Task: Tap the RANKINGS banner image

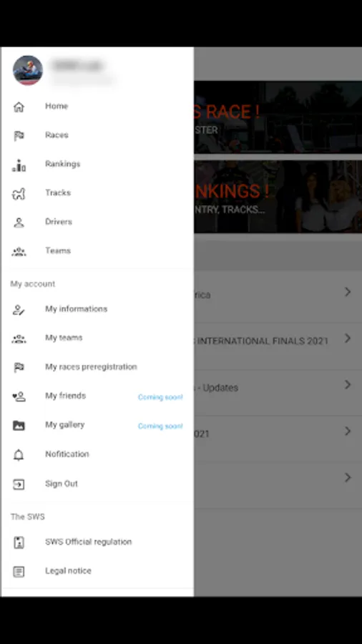Action: click(278, 197)
